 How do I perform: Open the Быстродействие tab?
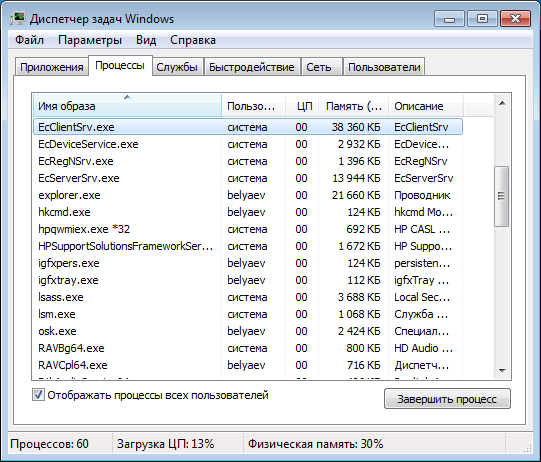[x=252, y=67]
